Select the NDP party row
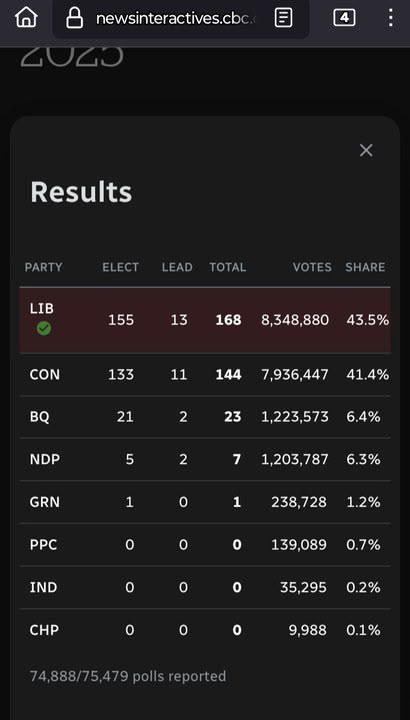410x720 pixels. (x=205, y=459)
